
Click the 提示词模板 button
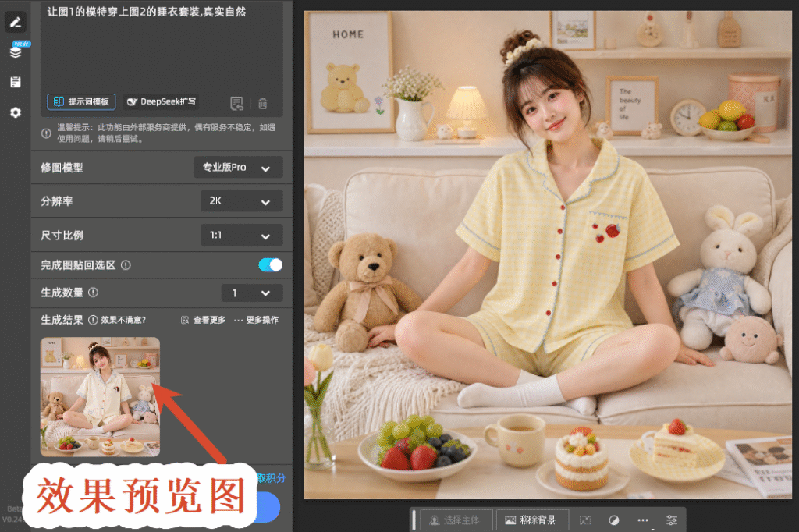(x=81, y=101)
